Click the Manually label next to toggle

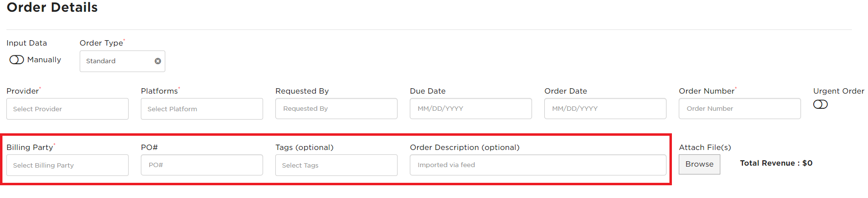coord(44,60)
